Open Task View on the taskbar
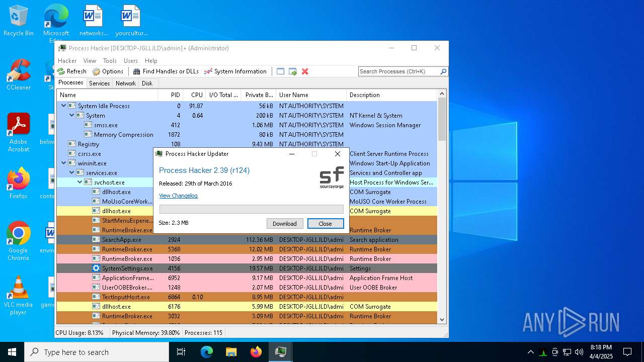This screenshot has height=362, width=644. click(x=181, y=352)
